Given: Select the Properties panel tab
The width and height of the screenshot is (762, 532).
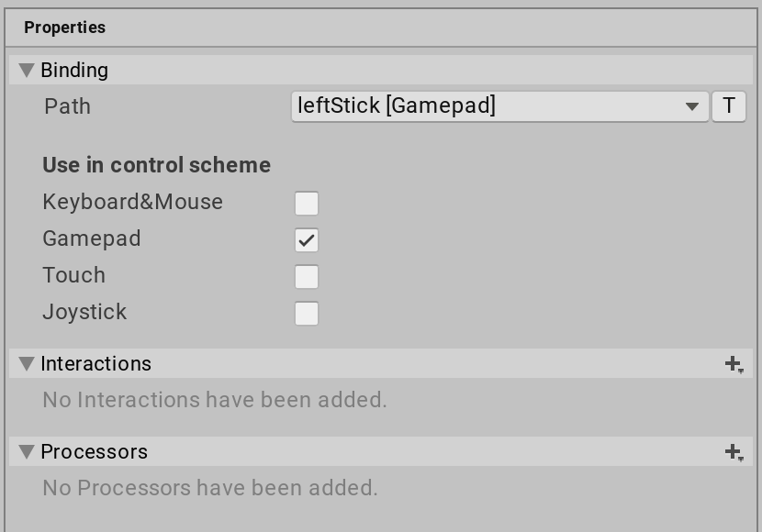Looking at the screenshot, I should point(64,28).
